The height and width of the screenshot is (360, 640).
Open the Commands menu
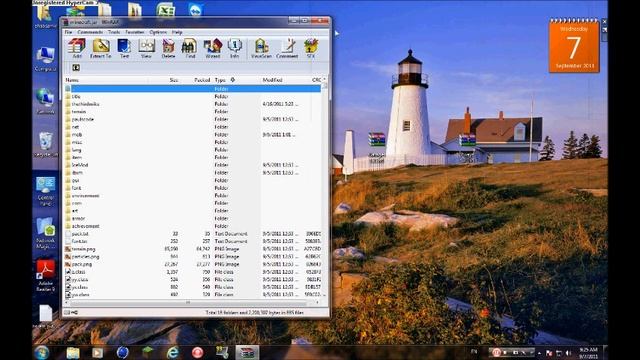click(90, 32)
